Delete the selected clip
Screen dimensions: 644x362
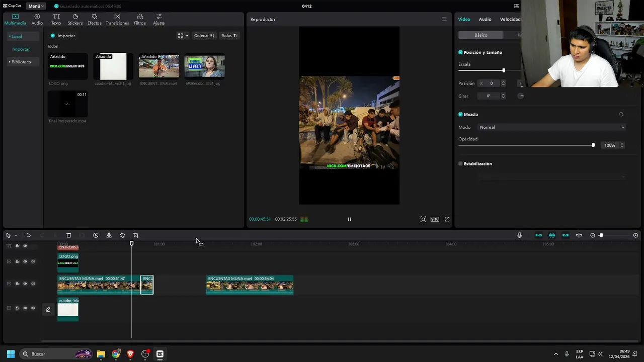pyautogui.click(x=68, y=235)
